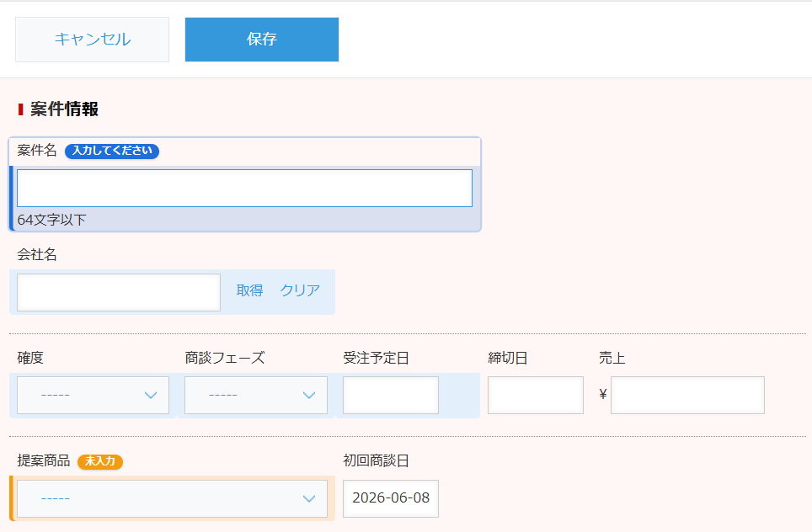Image resolution: width=812 pixels, height=532 pixels.
Task: Click the 会社名 label
Action: coord(37,254)
